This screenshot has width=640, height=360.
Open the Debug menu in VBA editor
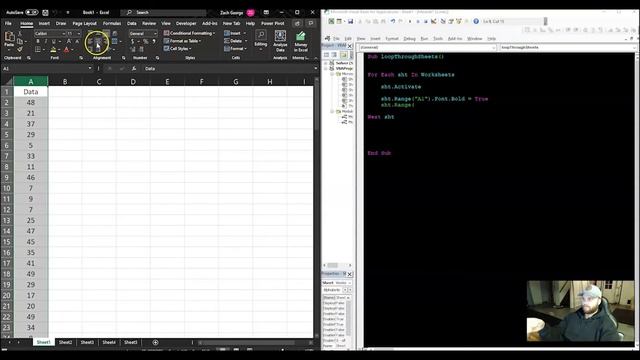409,38
